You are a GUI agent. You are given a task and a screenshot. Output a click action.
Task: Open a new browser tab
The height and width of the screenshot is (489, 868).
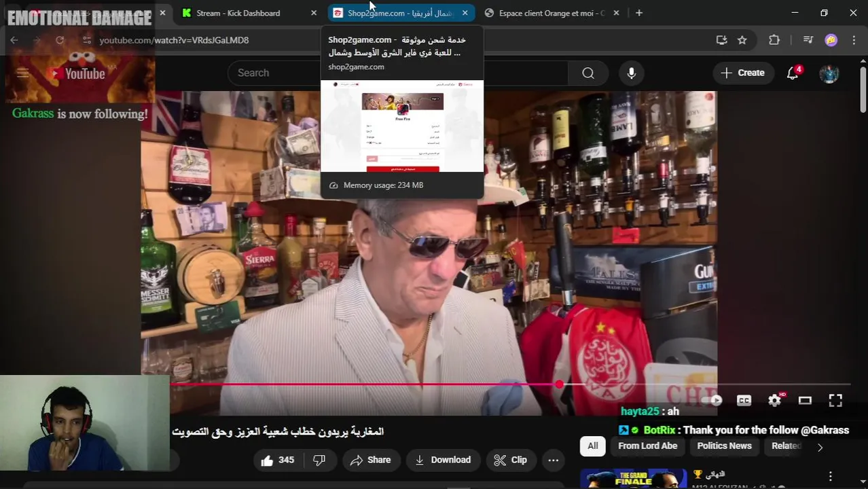[x=639, y=13]
